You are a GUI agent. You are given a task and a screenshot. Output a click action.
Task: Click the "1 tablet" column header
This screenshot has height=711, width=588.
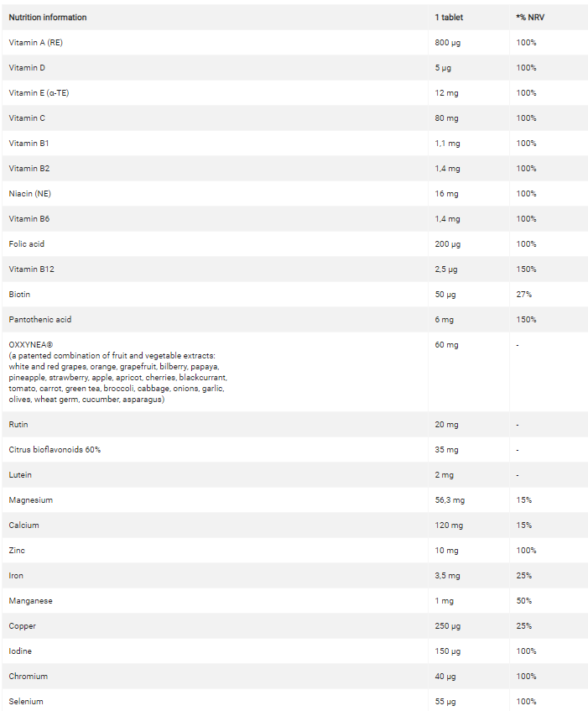click(x=449, y=18)
